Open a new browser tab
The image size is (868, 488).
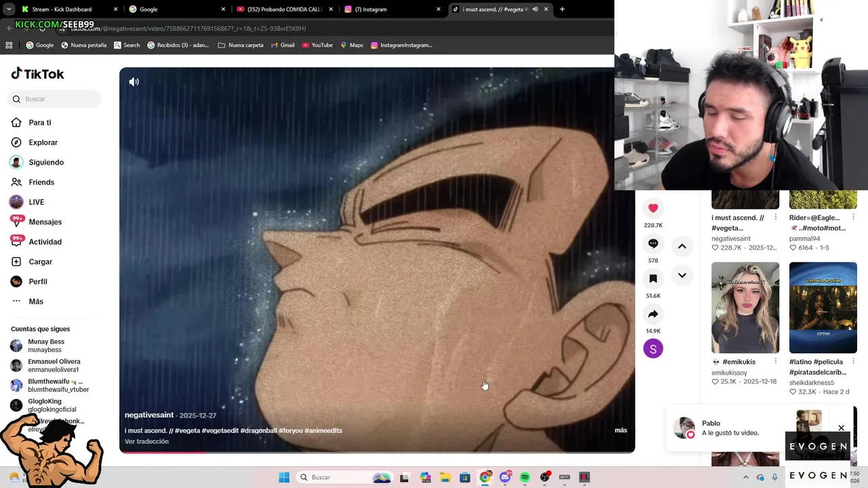[x=562, y=9]
